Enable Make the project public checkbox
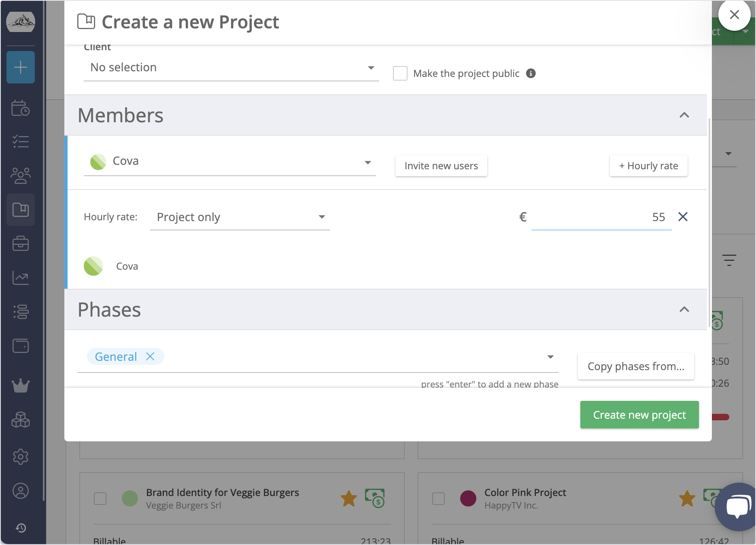The image size is (756, 545). (x=400, y=73)
